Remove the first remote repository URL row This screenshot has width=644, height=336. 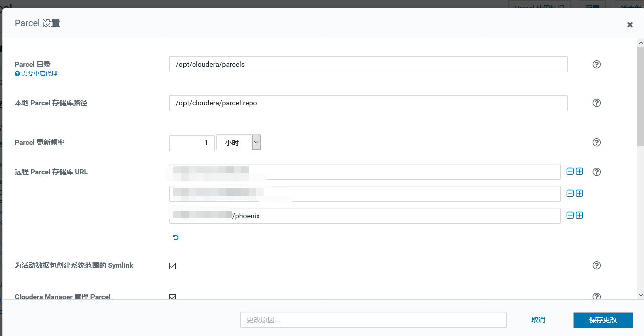pos(570,171)
